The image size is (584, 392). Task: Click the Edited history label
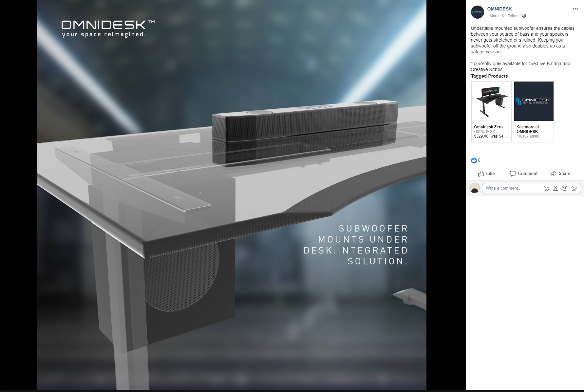coord(513,16)
